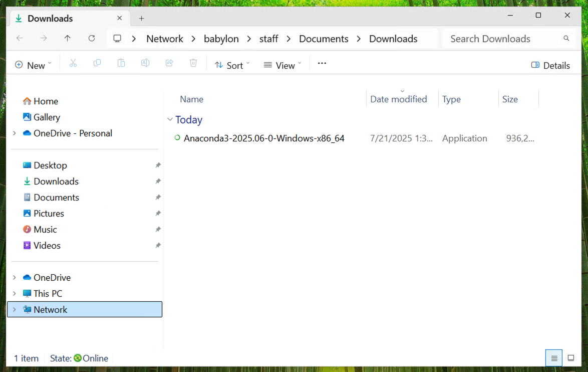The height and width of the screenshot is (372, 588).
Task: Go up one folder level
Action: click(68, 38)
